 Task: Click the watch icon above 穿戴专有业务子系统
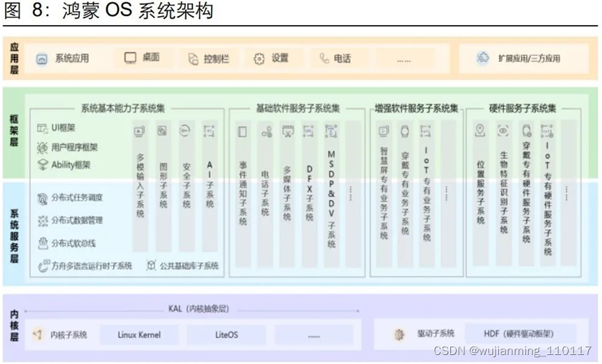[404, 132]
